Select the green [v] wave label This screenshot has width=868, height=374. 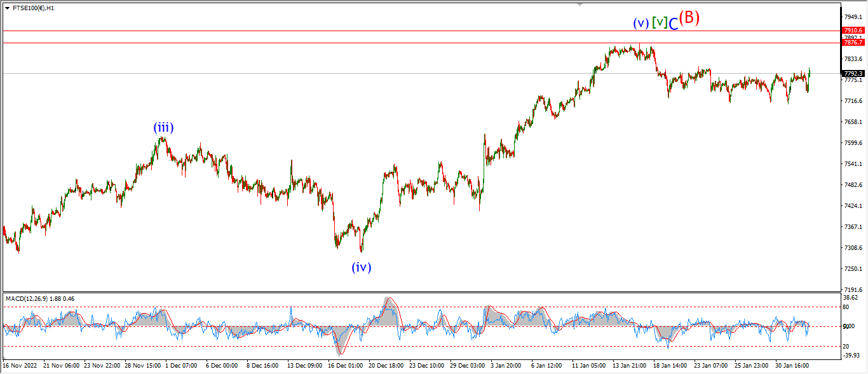click(660, 22)
